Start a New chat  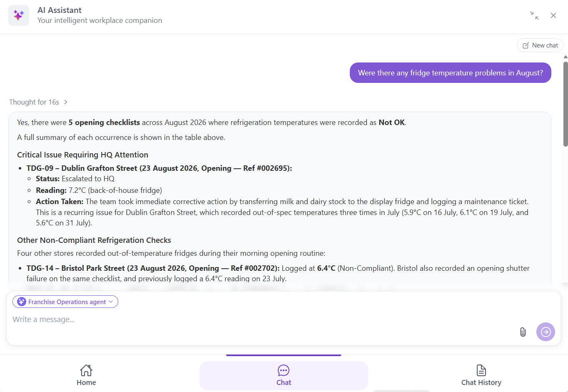pyautogui.click(x=540, y=45)
